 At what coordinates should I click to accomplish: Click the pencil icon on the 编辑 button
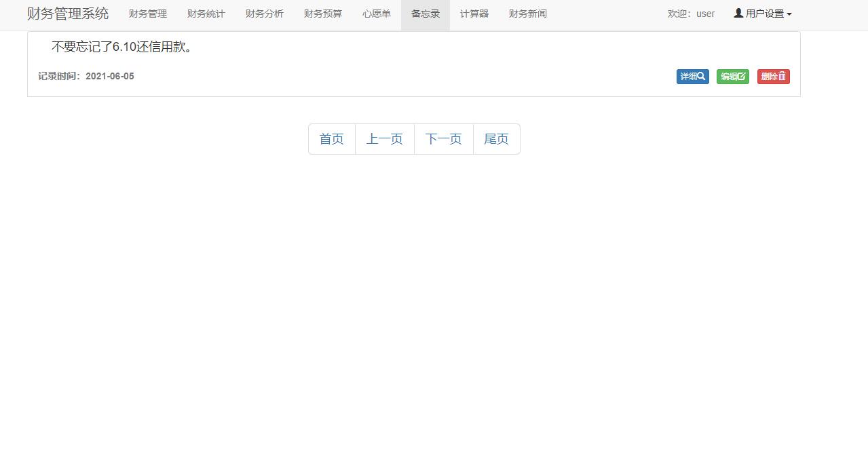click(x=742, y=76)
